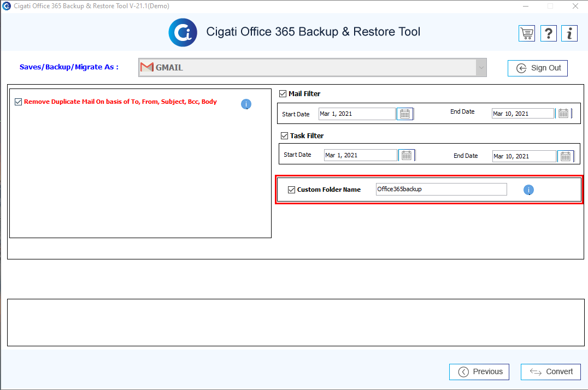
Task: Open calendar for Mail Filter Start Date
Action: tap(405, 114)
